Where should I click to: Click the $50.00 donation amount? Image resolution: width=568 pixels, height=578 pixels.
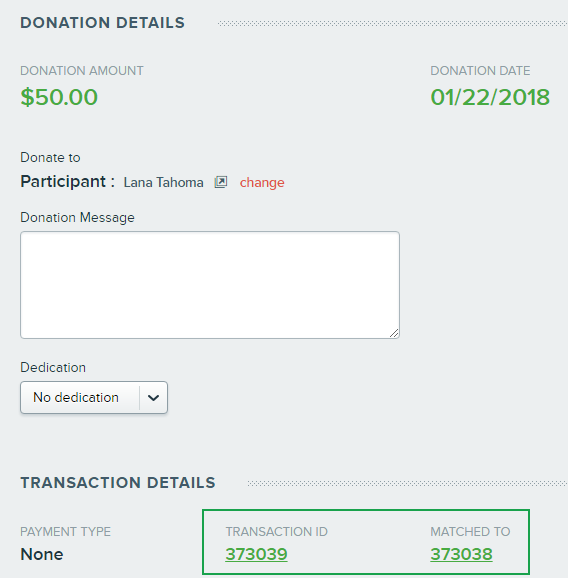(59, 97)
